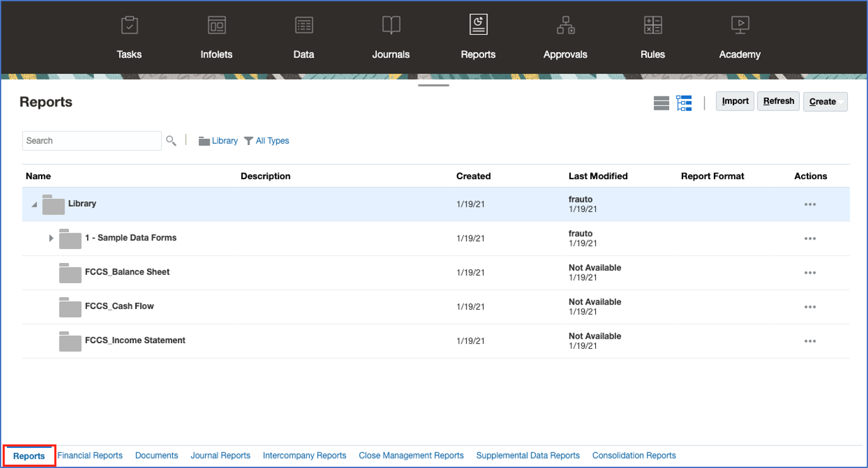This screenshot has width=868, height=468.
Task: Click the Import button
Action: [735, 101]
